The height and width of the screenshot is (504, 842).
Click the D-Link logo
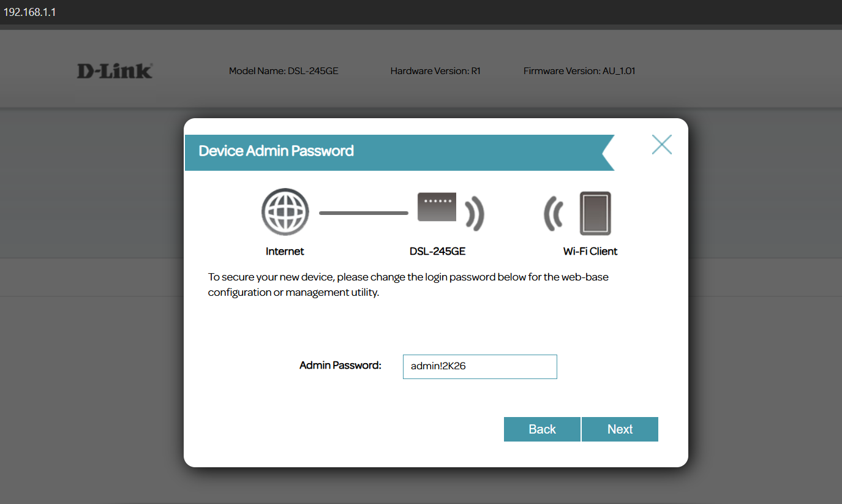point(115,71)
